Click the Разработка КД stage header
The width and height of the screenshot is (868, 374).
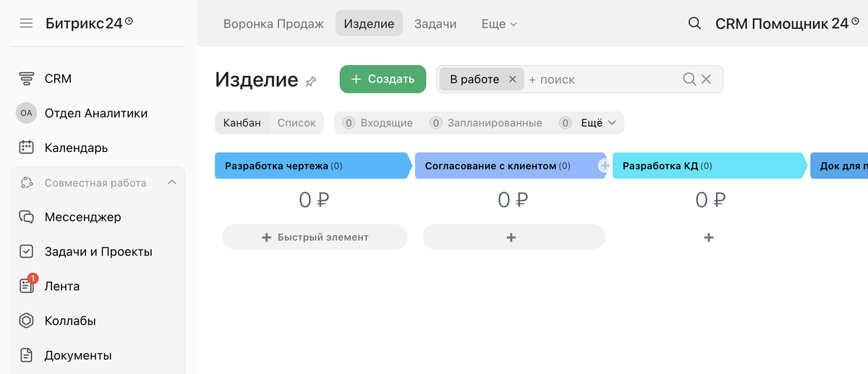click(710, 166)
